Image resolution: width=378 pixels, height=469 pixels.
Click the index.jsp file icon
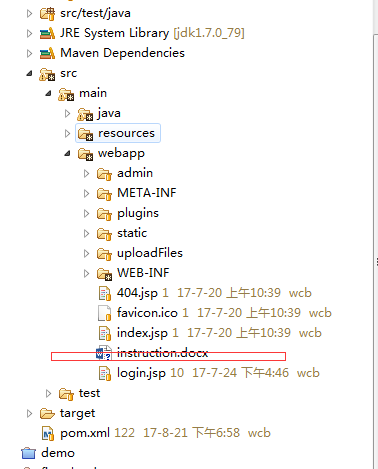(x=105, y=334)
